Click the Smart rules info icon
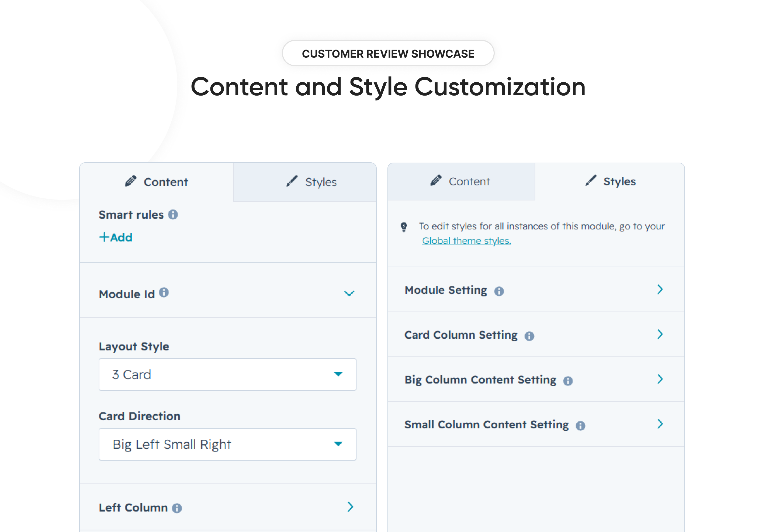Image resolution: width=776 pixels, height=532 pixels. (x=173, y=215)
